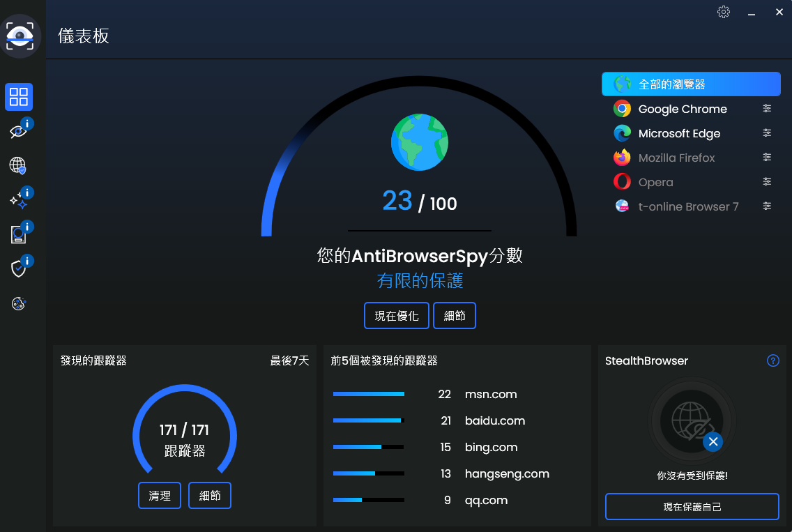Click hangseng.com tracker entry

[x=507, y=474]
